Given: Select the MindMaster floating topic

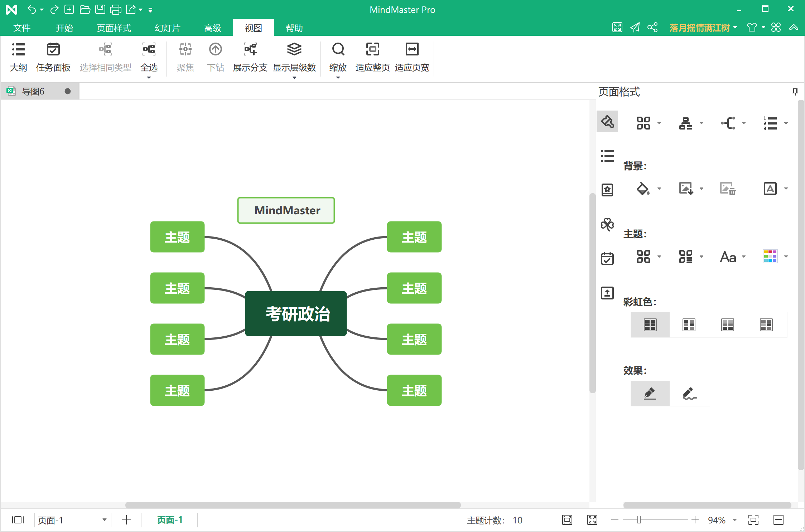Looking at the screenshot, I should coord(286,210).
